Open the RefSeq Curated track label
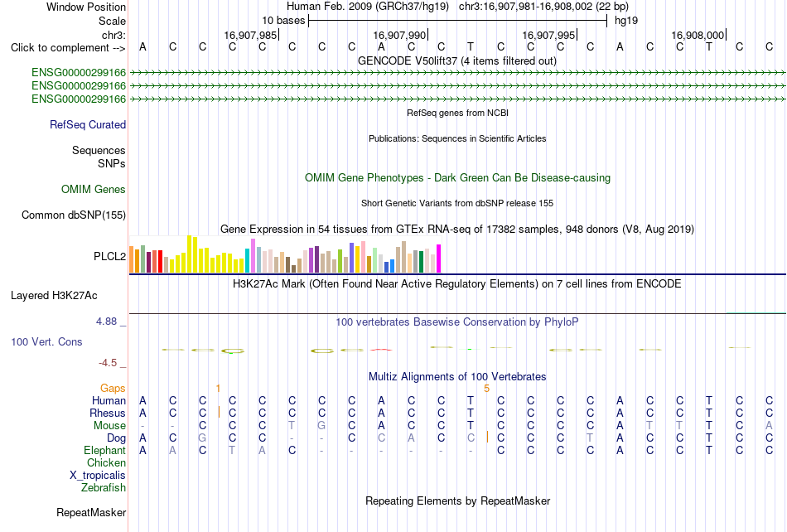This screenshot has height=532, width=787. click(88, 124)
